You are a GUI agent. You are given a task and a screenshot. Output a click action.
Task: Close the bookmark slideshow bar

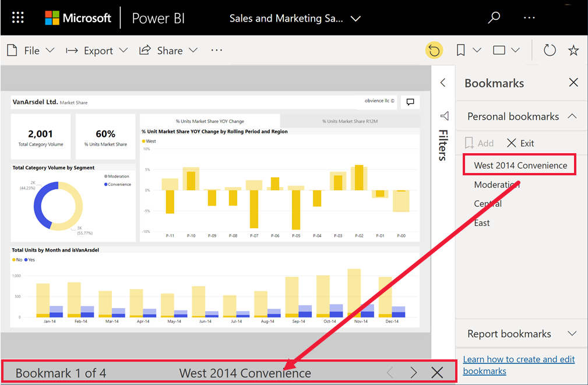(437, 373)
